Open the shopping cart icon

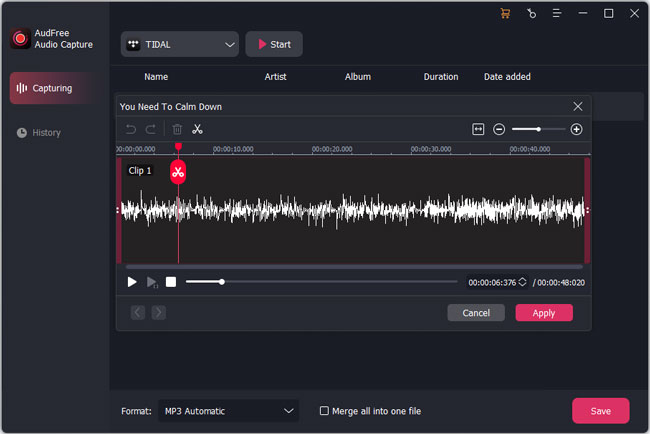coord(505,14)
